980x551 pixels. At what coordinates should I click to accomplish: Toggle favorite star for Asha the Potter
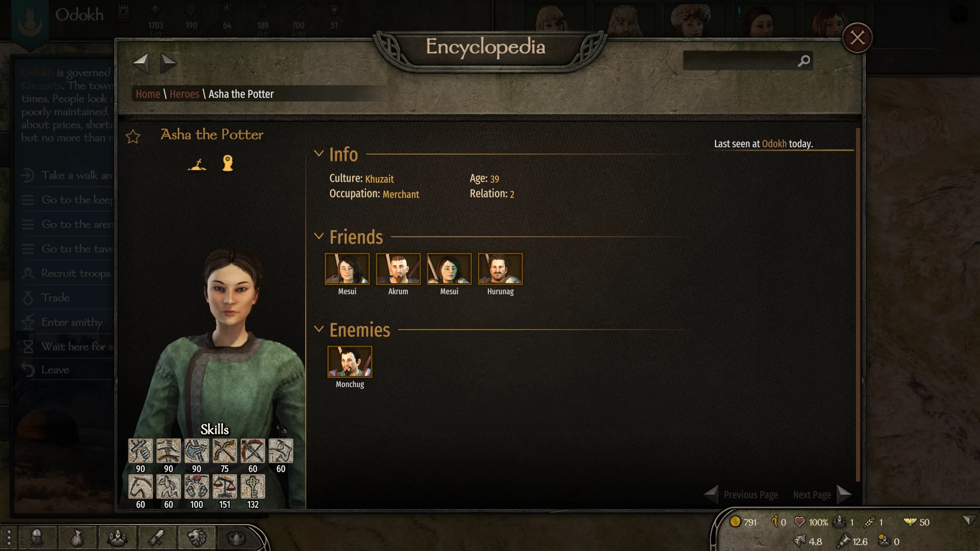click(x=133, y=136)
